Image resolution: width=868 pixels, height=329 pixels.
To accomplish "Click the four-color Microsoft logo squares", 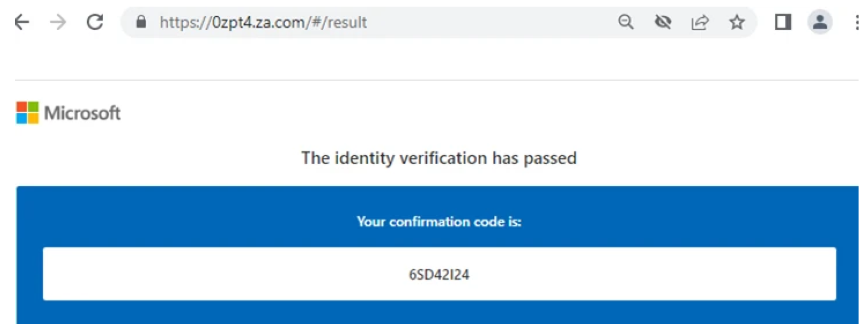I will click(x=27, y=113).
